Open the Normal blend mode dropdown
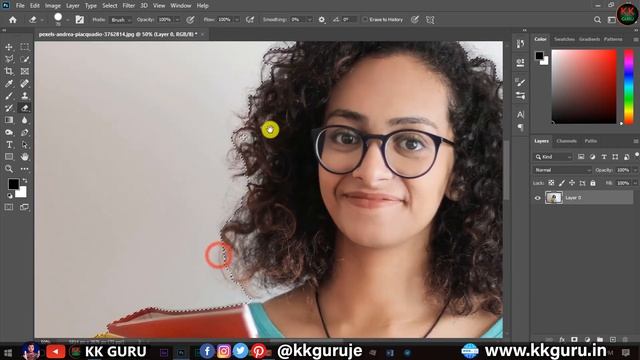The image size is (640, 360). tap(562, 170)
